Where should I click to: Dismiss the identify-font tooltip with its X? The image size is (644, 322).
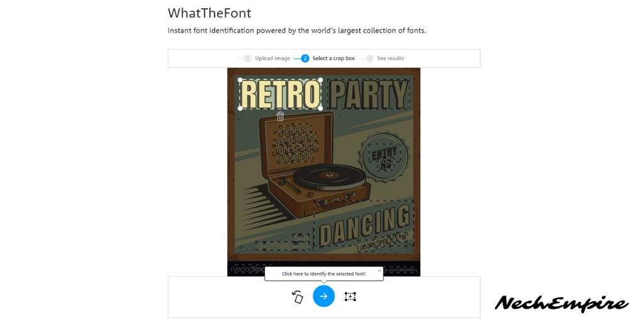[x=379, y=270]
